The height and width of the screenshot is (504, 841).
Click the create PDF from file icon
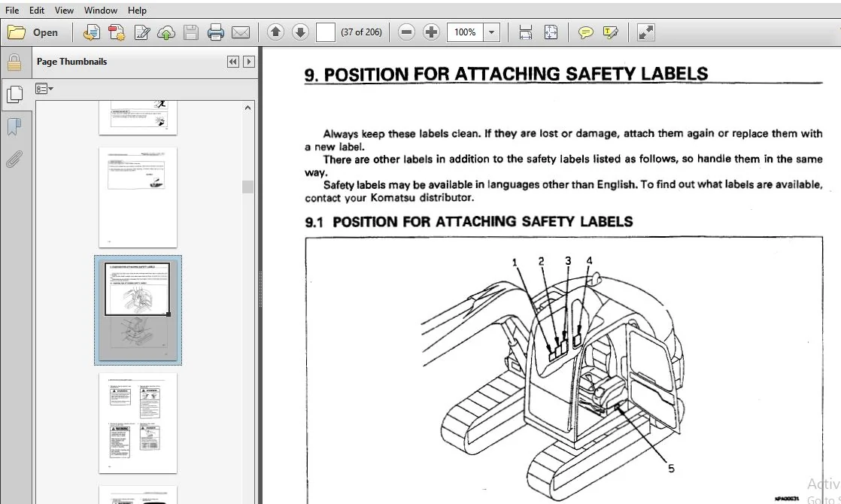click(91, 32)
